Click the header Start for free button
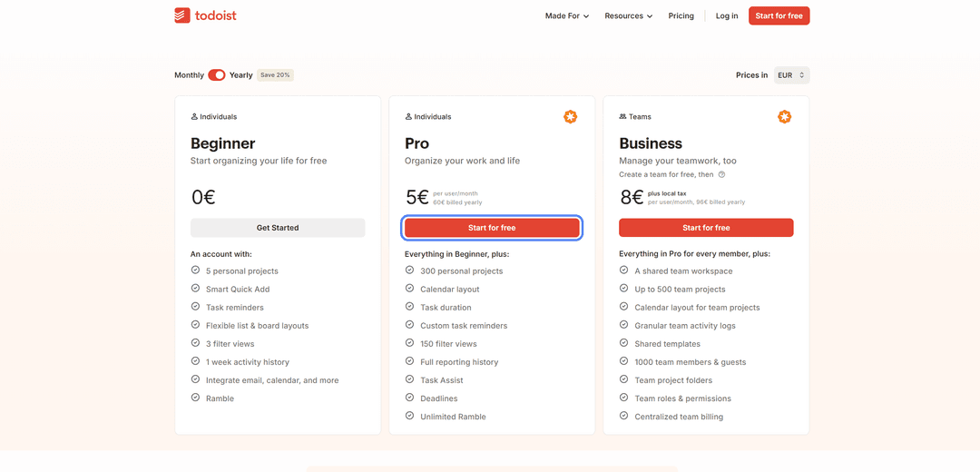This screenshot has height=472, width=980. point(779,15)
